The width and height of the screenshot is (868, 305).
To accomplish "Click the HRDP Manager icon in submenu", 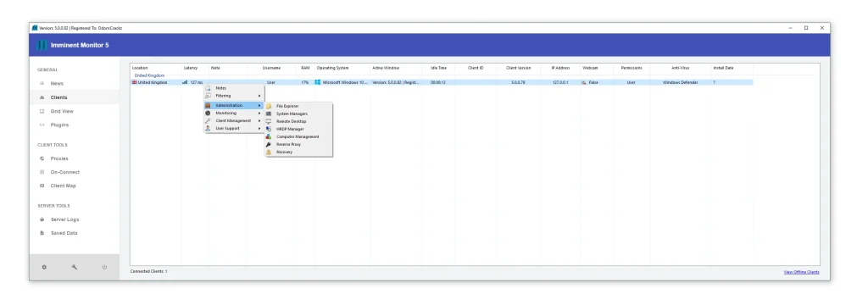I will pyautogui.click(x=269, y=129).
